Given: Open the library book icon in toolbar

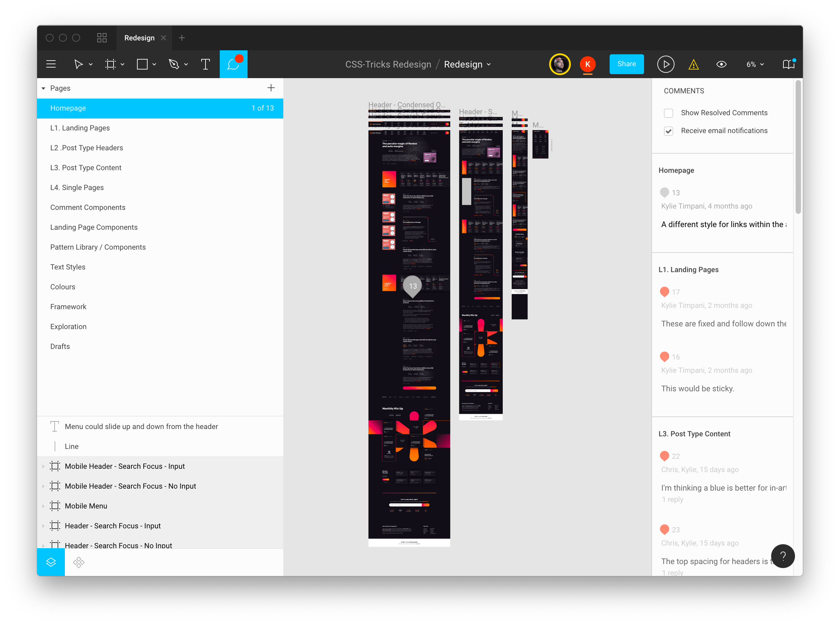Looking at the screenshot, I should point(788,64).
